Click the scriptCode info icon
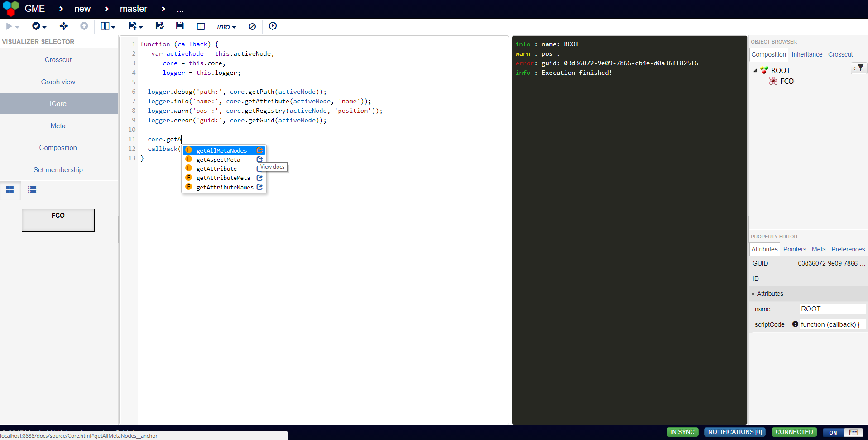Screen dimensions: 868x440 (795, 324)
